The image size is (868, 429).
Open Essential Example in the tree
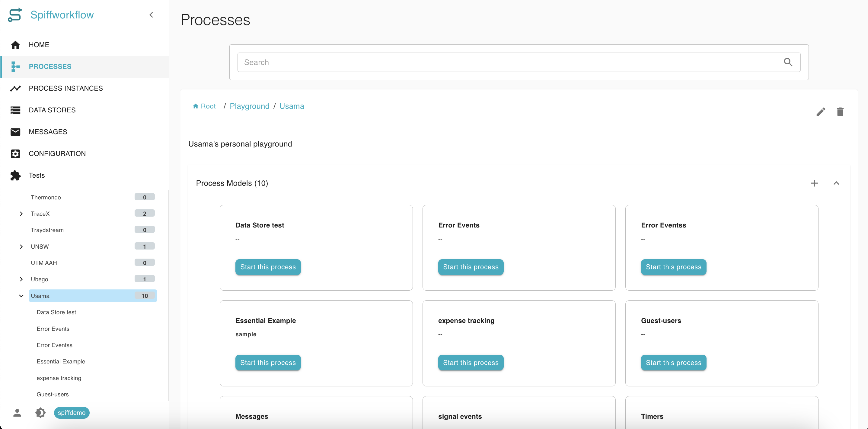tap(61, 362)
